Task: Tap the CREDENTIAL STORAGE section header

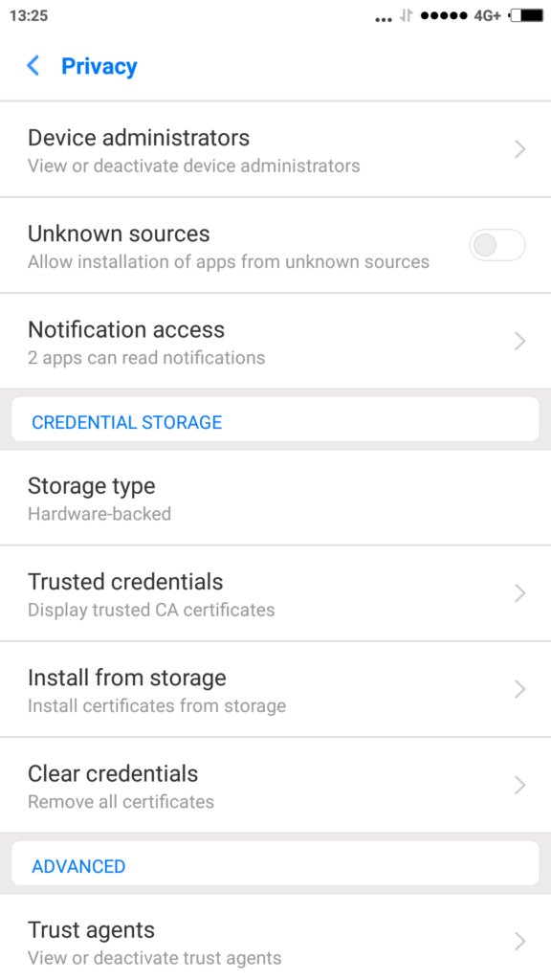Action: point(127,422)
